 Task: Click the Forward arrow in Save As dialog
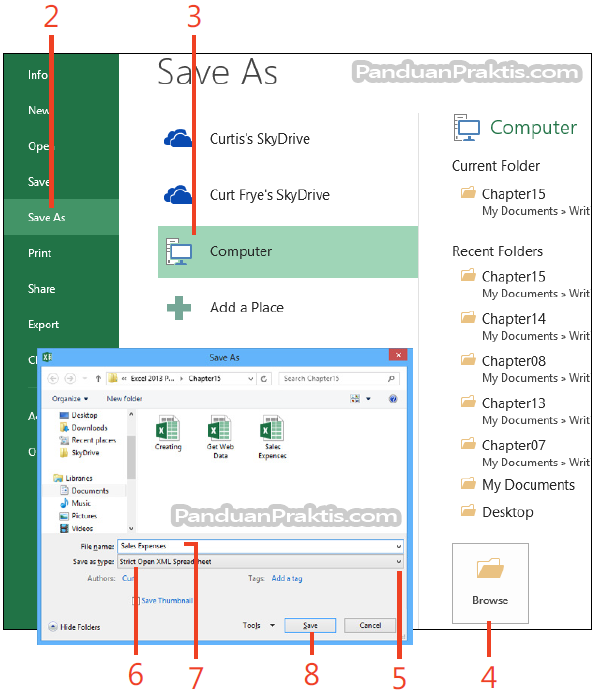tap(70, 378)
